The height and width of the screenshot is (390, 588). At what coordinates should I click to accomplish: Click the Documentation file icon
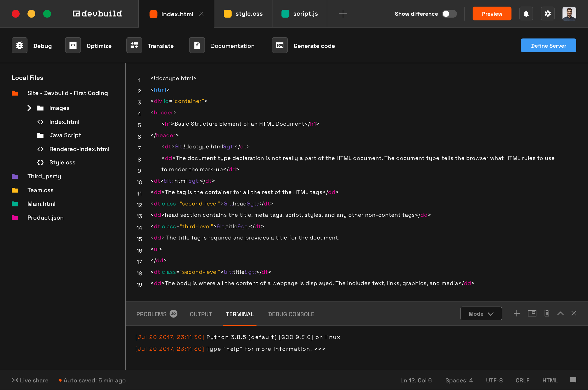(x=197, y=46)
